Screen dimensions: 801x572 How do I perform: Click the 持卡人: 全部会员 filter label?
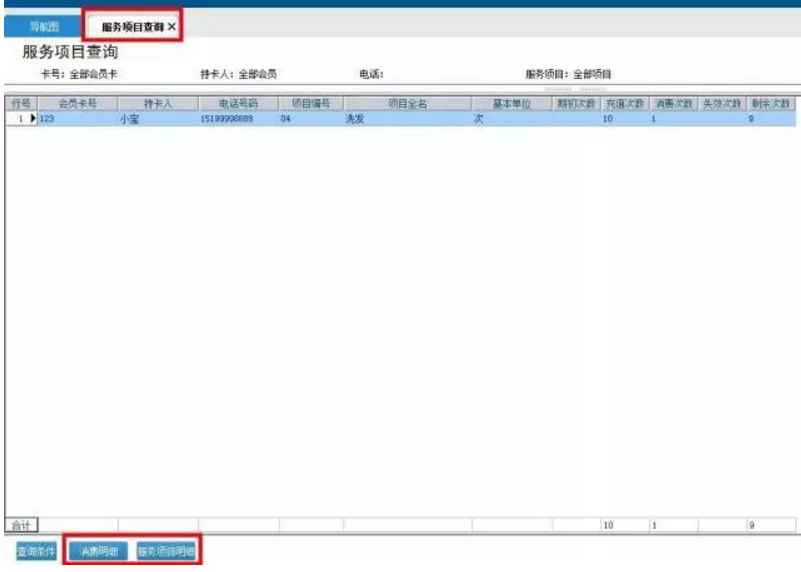click(x=239, y=74)
